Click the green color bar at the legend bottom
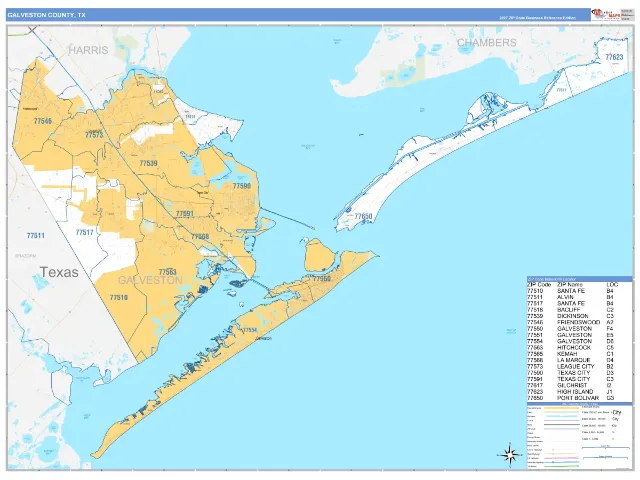 561,466
